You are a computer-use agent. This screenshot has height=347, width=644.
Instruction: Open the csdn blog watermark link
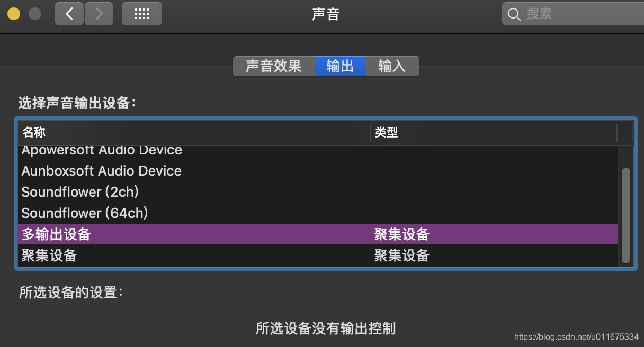[576, 336]
